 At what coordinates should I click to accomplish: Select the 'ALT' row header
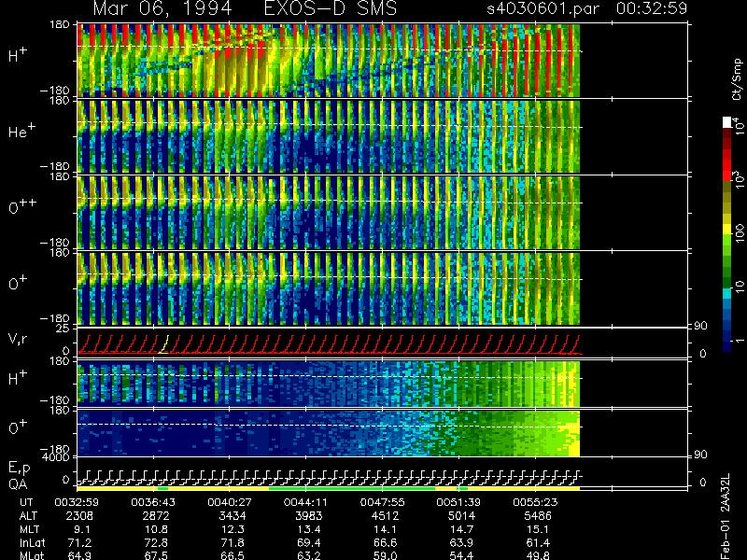tap(28, 516)
